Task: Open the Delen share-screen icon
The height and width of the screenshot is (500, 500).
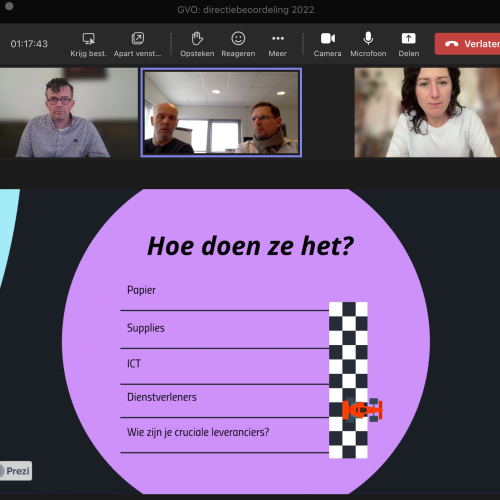Action: coord(408,39)
